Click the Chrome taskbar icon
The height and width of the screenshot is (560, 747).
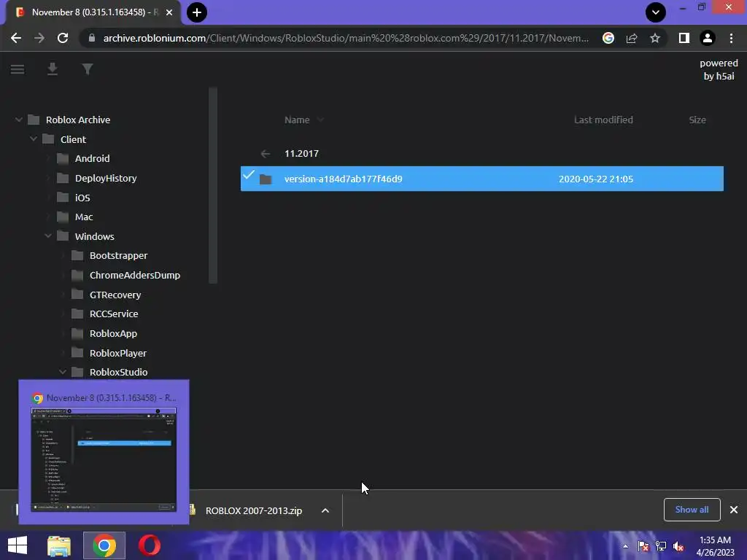tap(104, 545)
